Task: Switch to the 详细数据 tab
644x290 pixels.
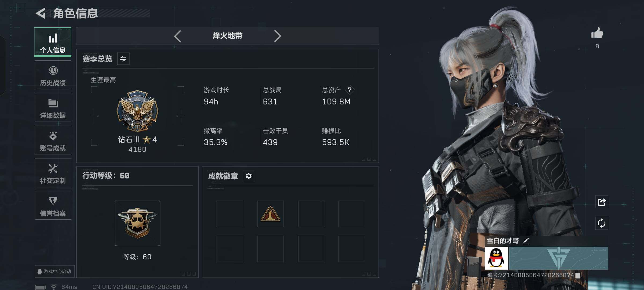Action: tap(53, 107)
